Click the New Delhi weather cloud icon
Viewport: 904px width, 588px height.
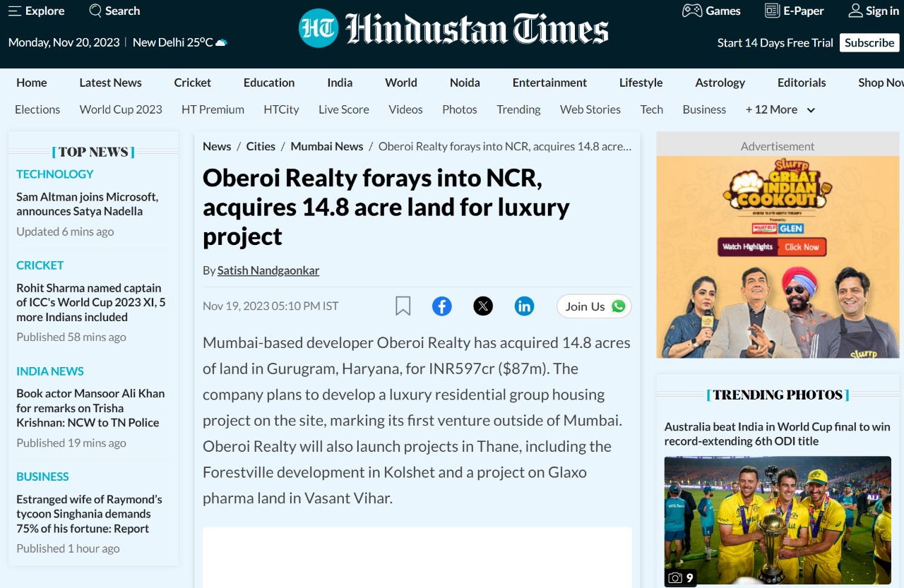tap(221, 42)
